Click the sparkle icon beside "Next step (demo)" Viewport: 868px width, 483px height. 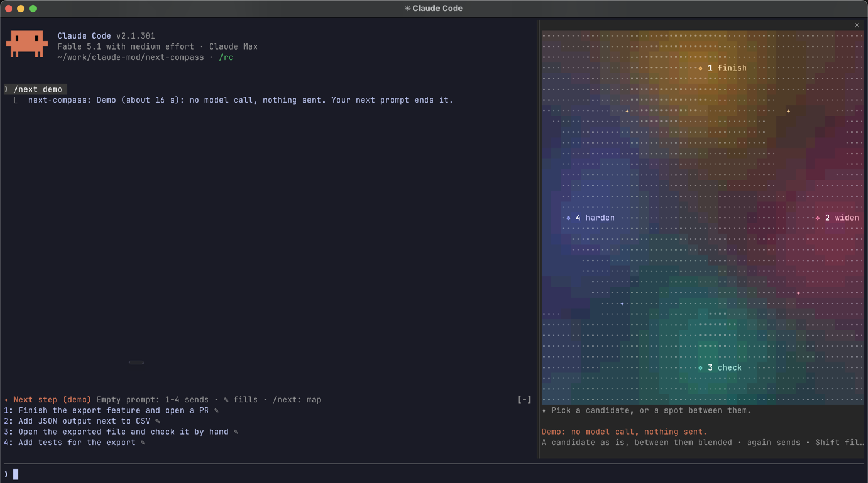(6, 400)
